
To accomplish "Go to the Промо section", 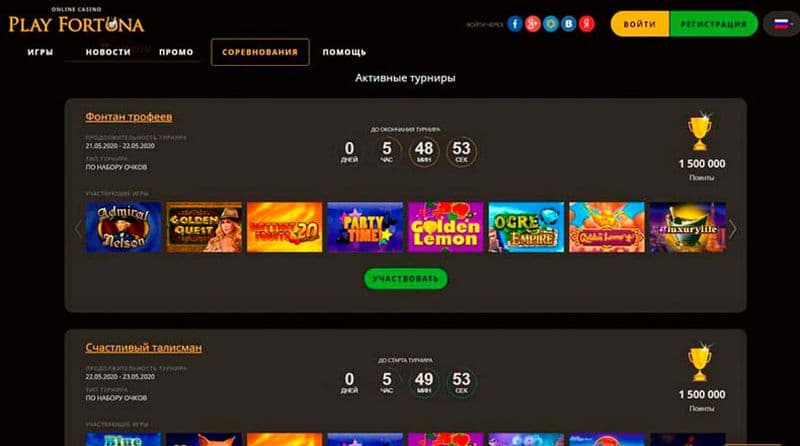I will pyautogui.click(x=176, y=52).
